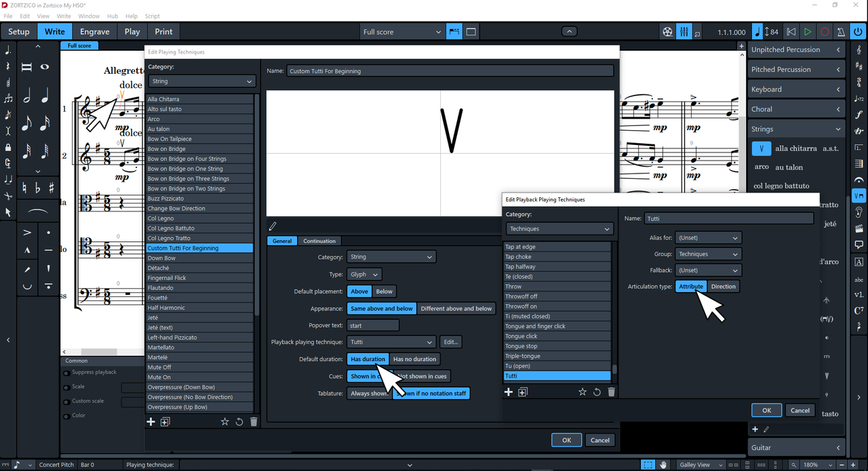Apply the accent articulation
Screen dimensions: 868x471
pos(27,232)
